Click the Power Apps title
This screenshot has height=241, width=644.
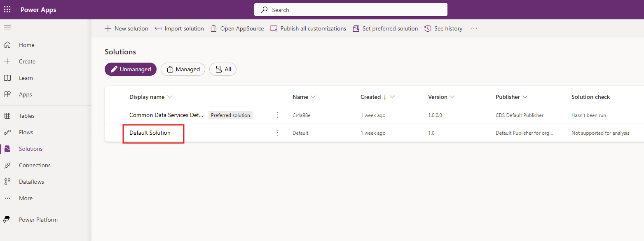pos(38,9)
